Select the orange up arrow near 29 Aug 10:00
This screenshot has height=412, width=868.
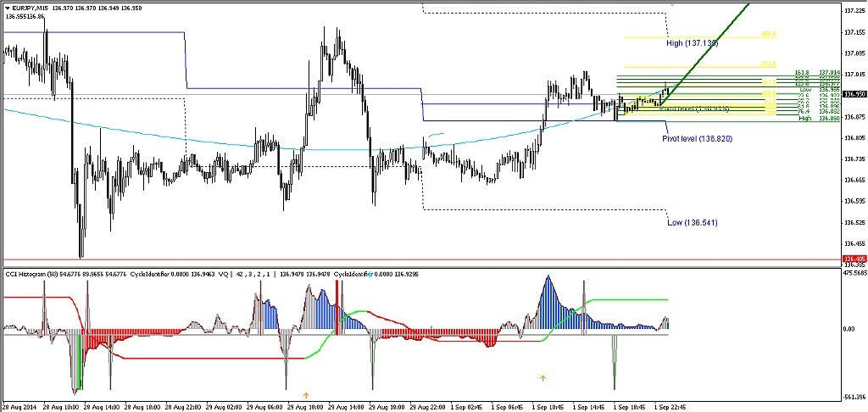pyautogui.click(x=305, y=395)
